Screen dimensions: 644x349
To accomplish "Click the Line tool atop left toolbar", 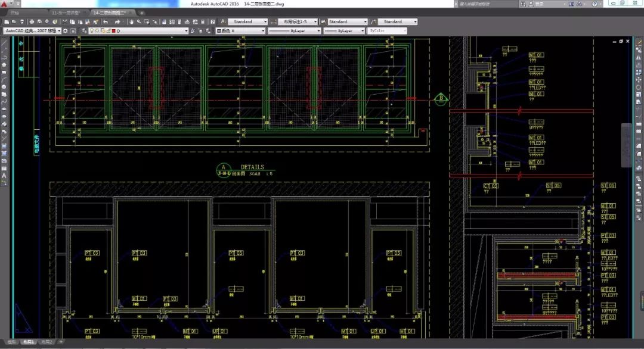I will point(4,43).
